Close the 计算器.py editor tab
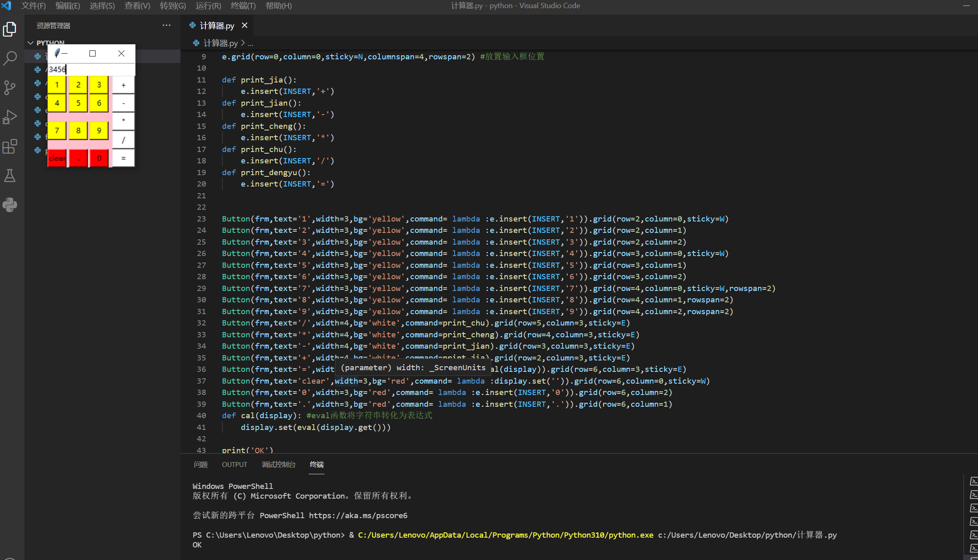The image size is (978, 560). [x=244, y=25]
